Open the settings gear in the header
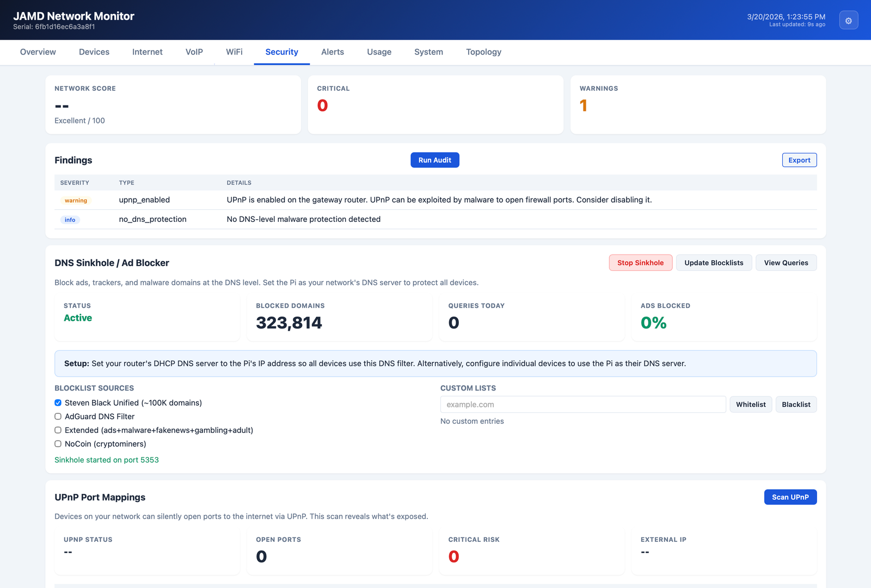This screenshot has width=871, height=588. 848,20
